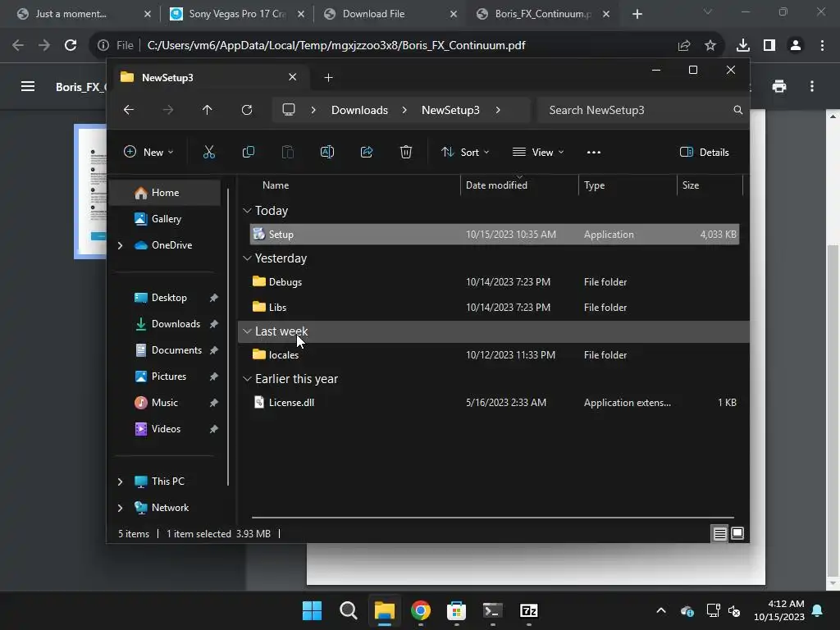840x630 pixels.
Task: Open the View dropdown menu
Action: 538,152
